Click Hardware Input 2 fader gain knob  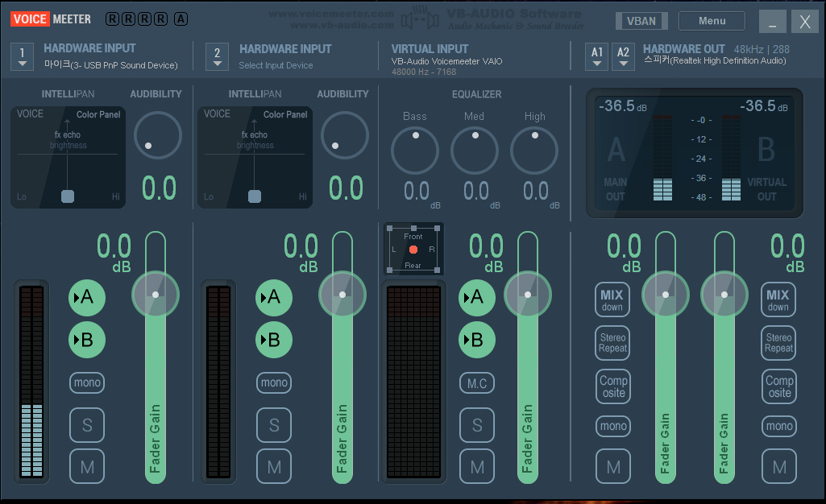[x=342, y=295]
